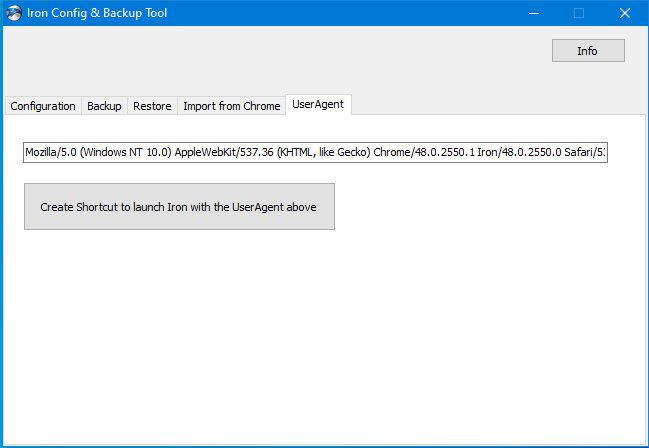
Task: Select the UserAgent tab
Action: (x=318, y=104)
